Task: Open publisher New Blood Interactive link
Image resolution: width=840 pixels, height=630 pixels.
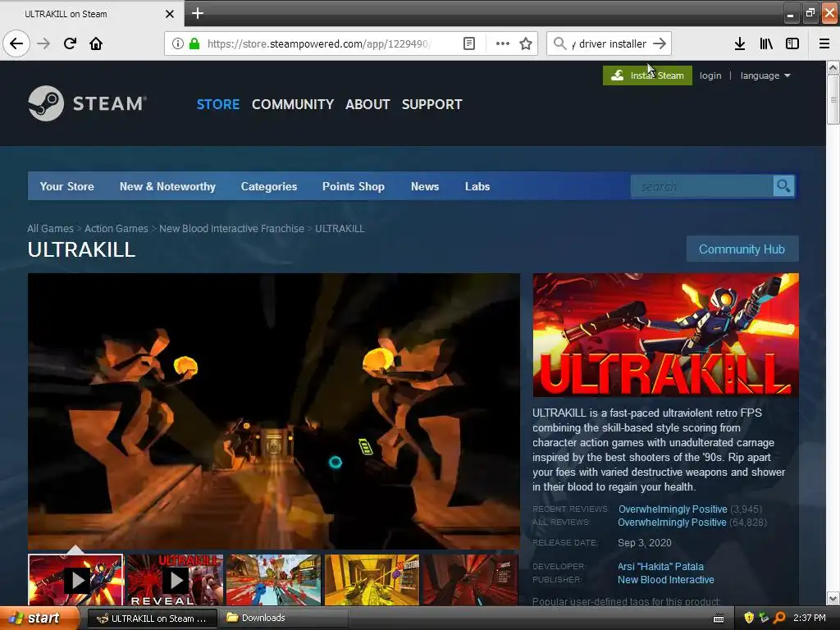Action: pos(666,580)
